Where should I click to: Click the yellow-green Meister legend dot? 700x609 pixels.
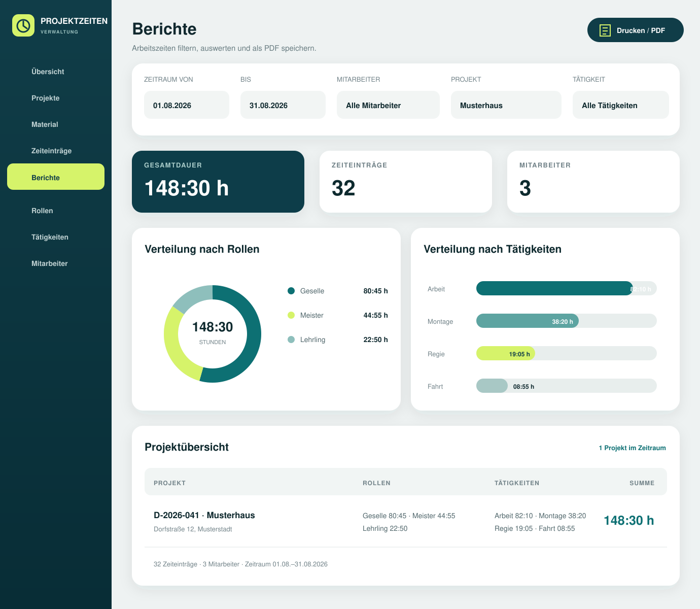click(x=291, y=315)
